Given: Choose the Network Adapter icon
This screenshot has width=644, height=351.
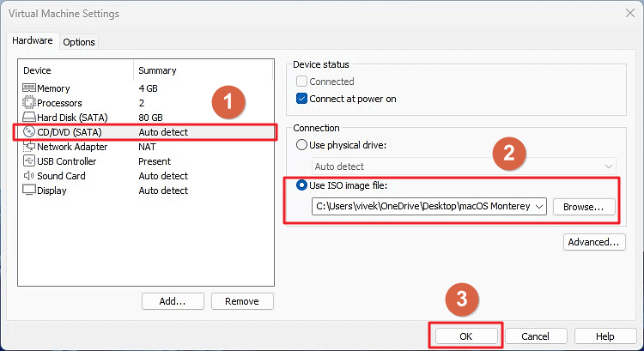Looking at the screenshot, I should tap(28, 147).
